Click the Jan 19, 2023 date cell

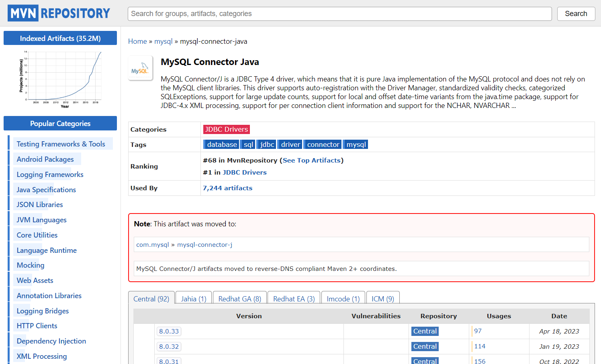[x=559, y=347]
